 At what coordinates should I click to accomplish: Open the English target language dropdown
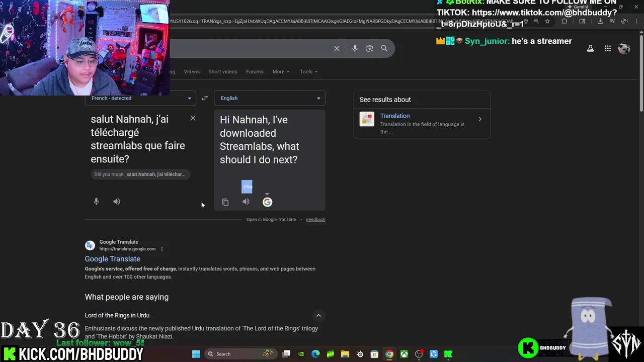[x=270, y=98]
